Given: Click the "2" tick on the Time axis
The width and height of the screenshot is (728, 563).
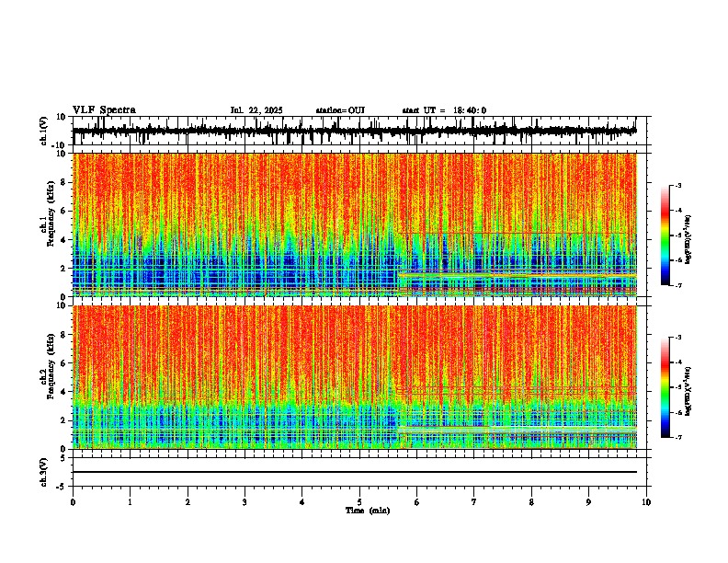Looking at the screenshot, I should 188,502.
